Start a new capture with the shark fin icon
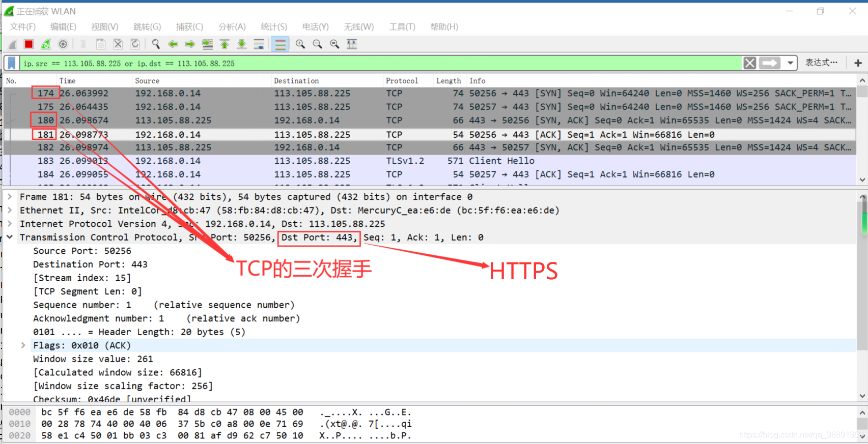 click(x=12, y=45)
